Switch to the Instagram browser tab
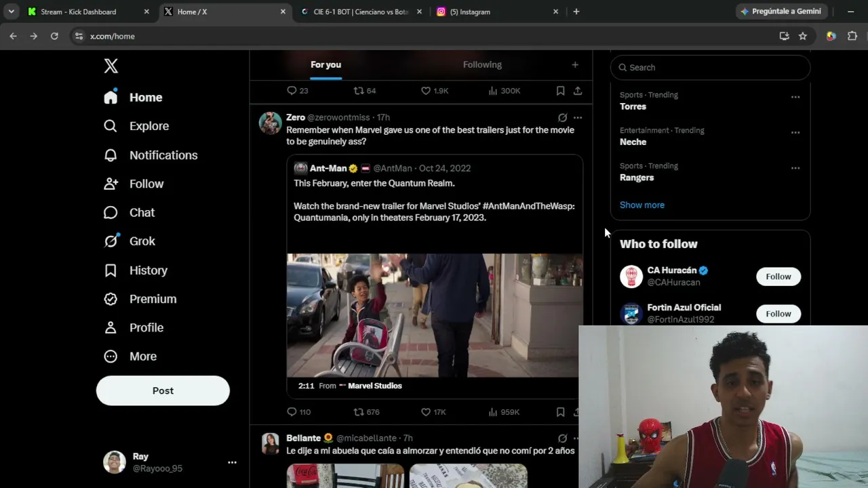The image size is (868, 488). 497,12
